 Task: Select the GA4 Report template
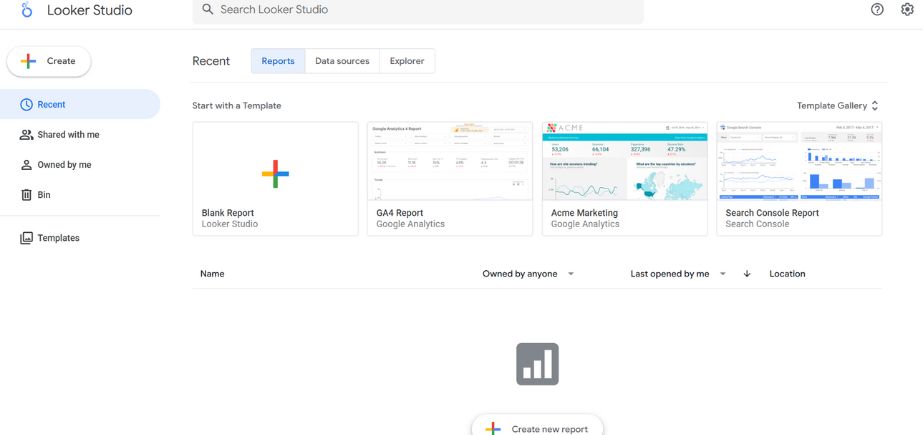click(x=450, y=179)
